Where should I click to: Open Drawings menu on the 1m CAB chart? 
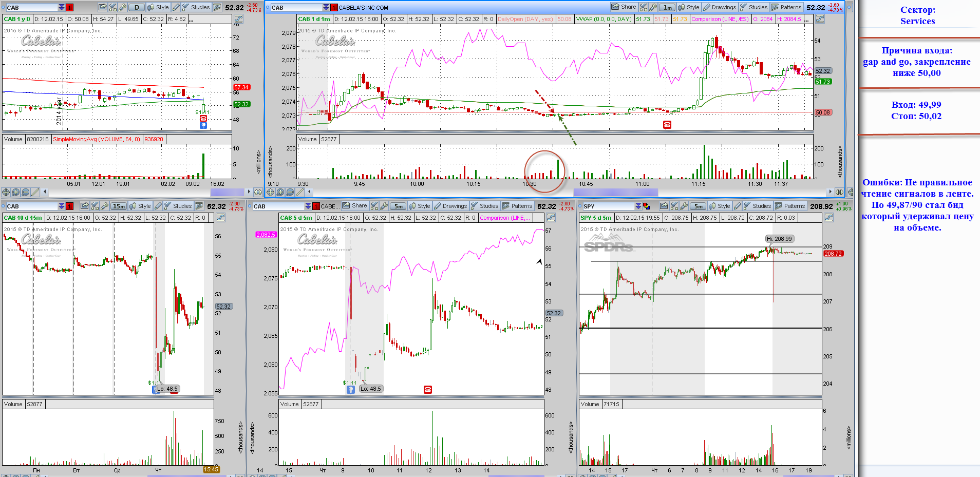coord(720,7)
